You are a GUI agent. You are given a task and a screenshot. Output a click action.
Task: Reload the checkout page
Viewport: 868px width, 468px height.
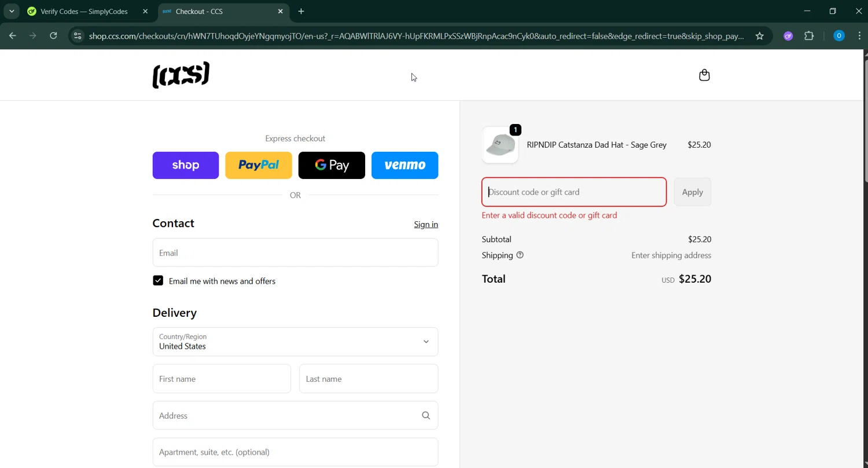pyautogui.click(x=53, y=36)
